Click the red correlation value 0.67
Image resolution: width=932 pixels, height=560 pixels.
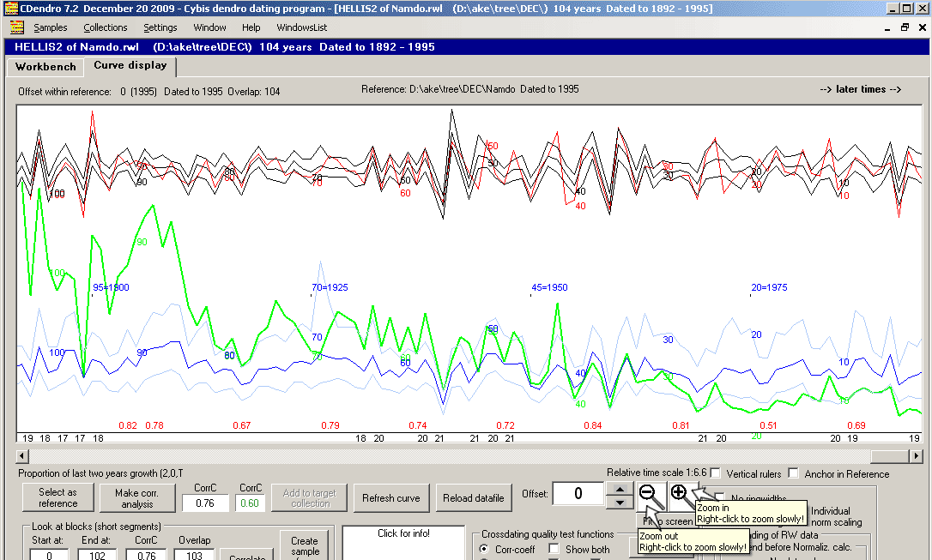point(241,425)
